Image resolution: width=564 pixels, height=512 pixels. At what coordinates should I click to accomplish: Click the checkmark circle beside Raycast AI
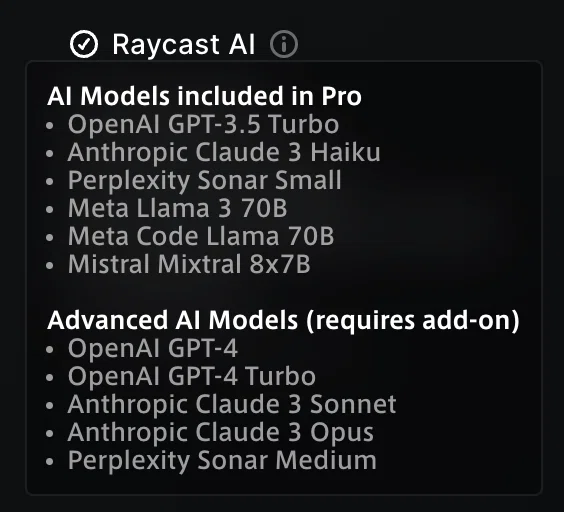pos(84,44)
